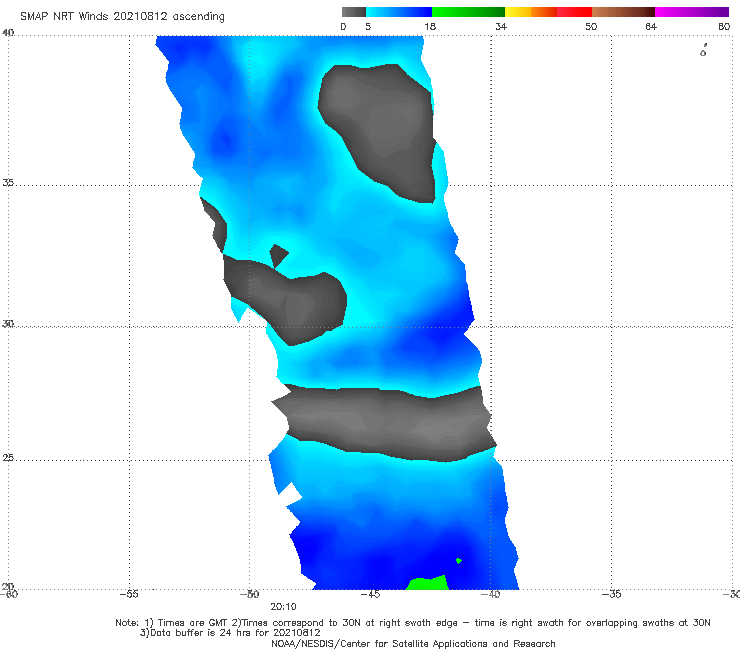Click the note line starting 'Note: 1) Times are GMT'
The height and width of the screenshot is (650, 740).
[413, 623]
